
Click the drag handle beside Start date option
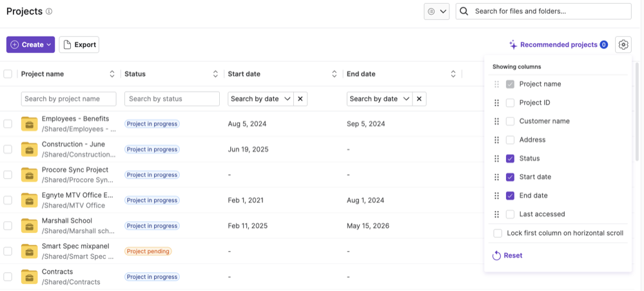click(x=496, y=177)
